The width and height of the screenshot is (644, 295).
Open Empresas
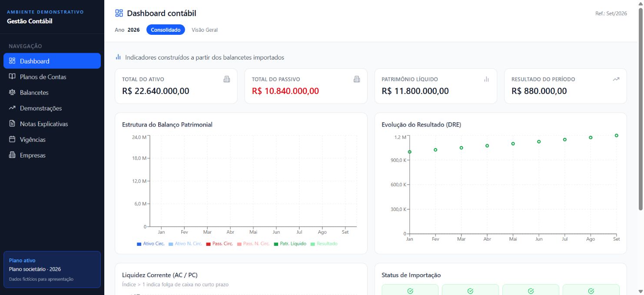[52, 155]
